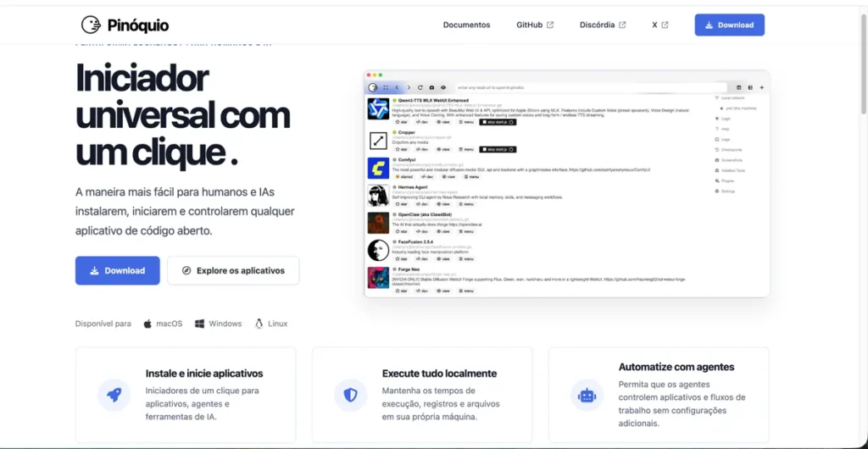The width and height of the screenshot is (868, 449).
Task: Click the view button on the OpenClaw row
Action: [x=443, y=231]
